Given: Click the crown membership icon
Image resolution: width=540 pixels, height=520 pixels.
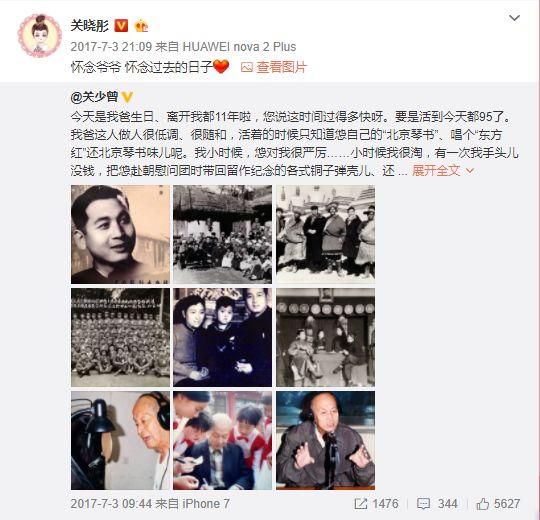Looking at the screenshot, I should pos(141,26).
